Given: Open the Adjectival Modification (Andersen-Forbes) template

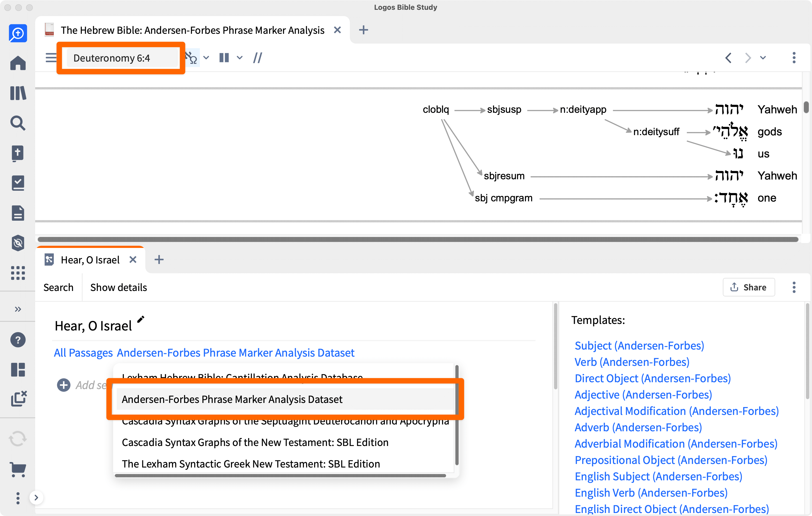Looking at the screenshot, I should point(676,411).
